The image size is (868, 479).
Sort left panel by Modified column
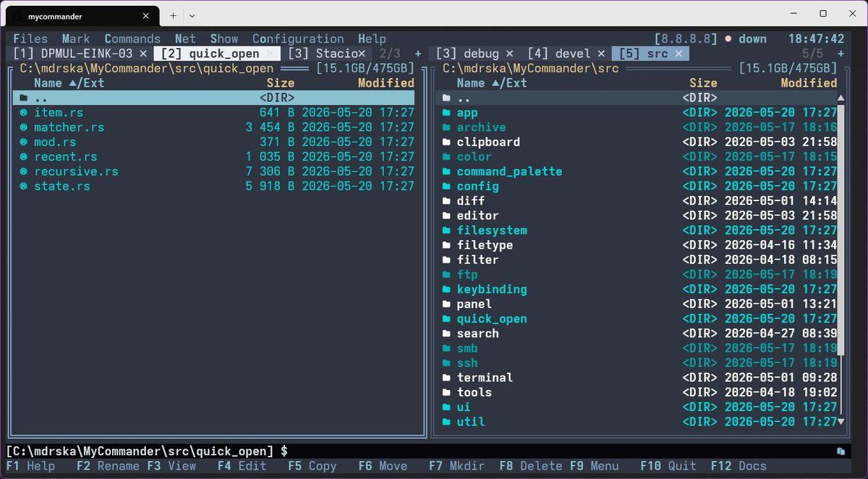click(386, 83)
